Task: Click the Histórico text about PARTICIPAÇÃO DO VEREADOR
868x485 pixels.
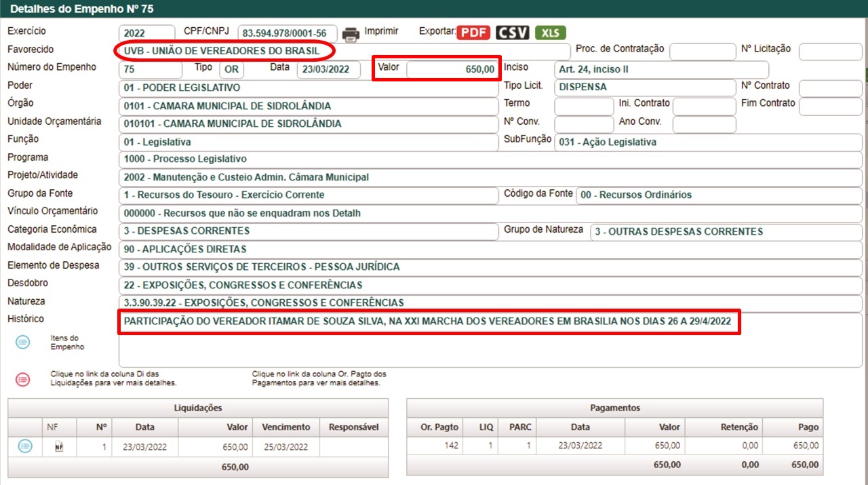Action: pos(428,322)
